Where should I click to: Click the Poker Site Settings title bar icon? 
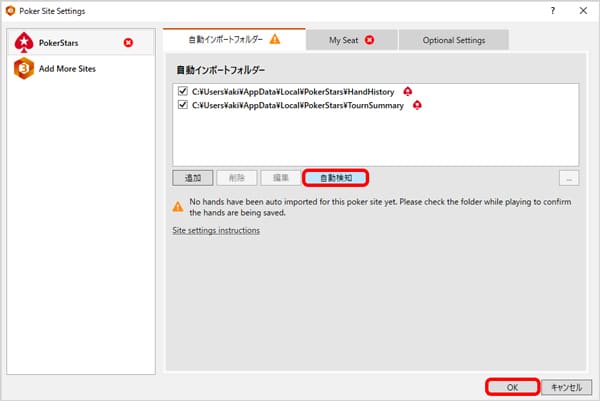point(10,10)
